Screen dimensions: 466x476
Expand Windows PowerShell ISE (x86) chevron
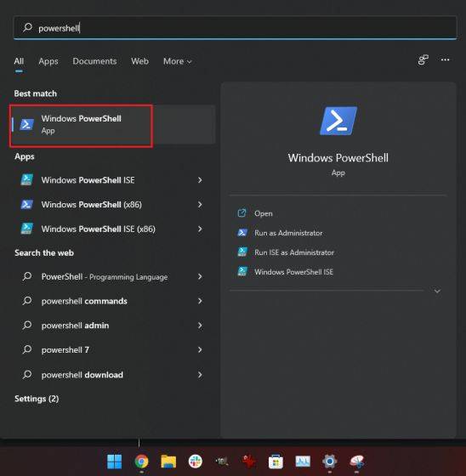click(200, 229)
